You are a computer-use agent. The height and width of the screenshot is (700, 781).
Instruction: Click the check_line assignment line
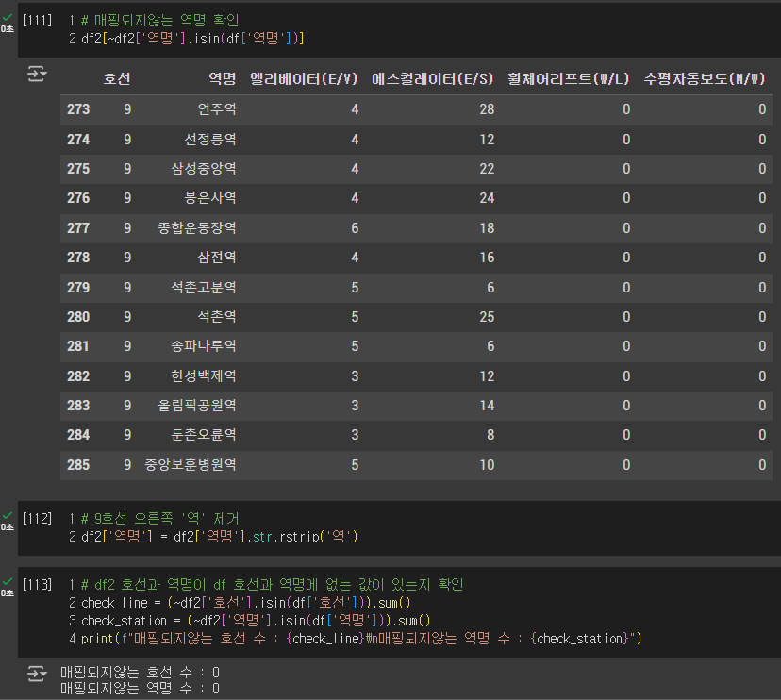[x=245, y=603]
